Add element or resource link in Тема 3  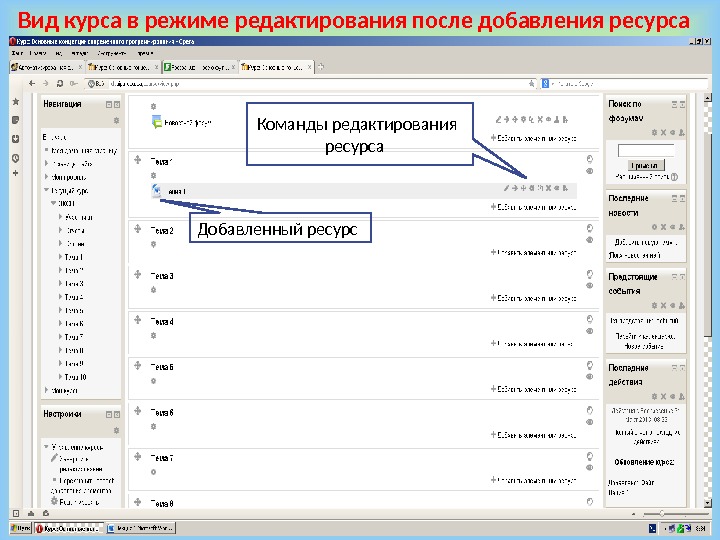[533, 298]
